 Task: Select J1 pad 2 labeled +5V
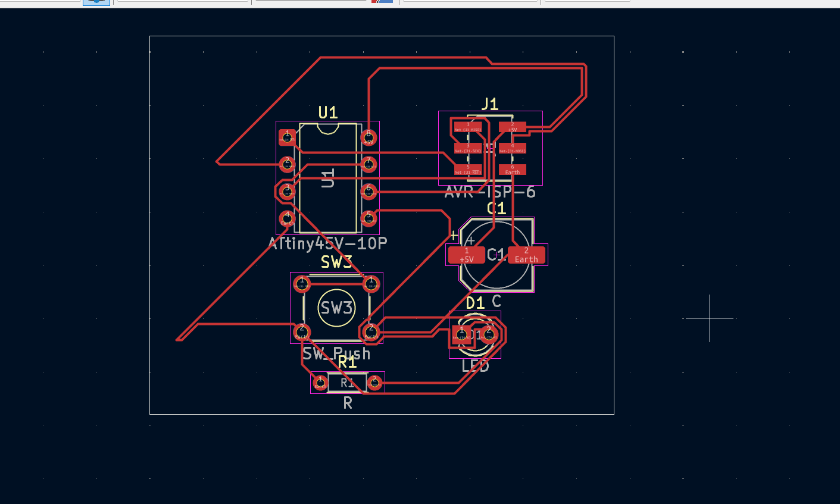coord(512,127)
